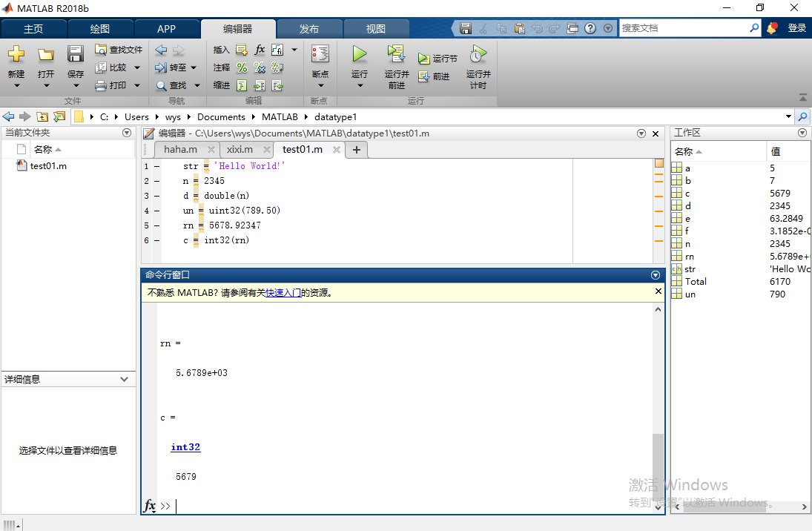
Task: Click the uncomment icon beside the percent icon
Action: click(x=260, y=67)
